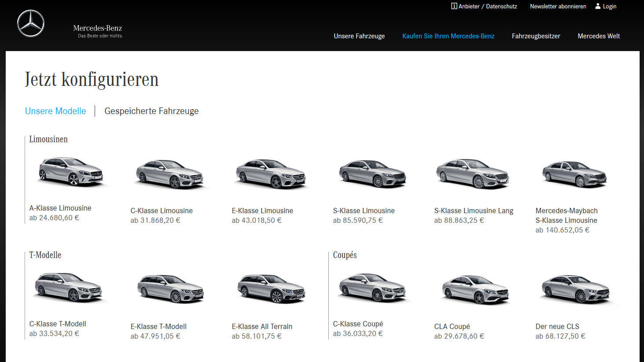This screenshot has width=644, height=362.
Task: Click the Limousinen section heading
Action: [48, 139]
